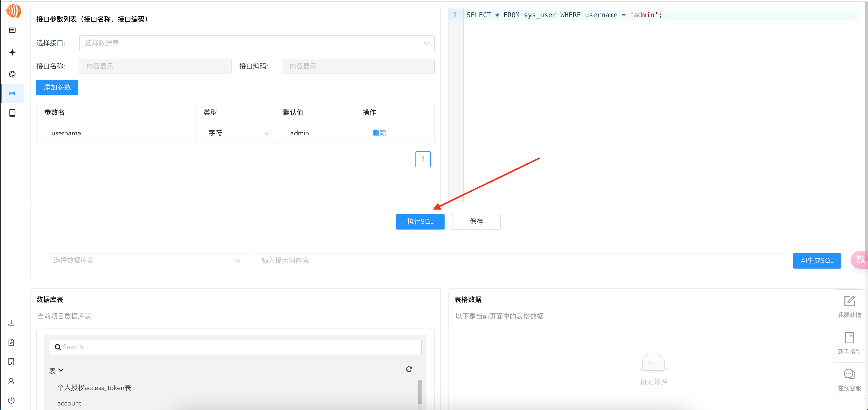Open the 选择数据库表 dropdown
The image size is (868, 410).
coord(146,261)
